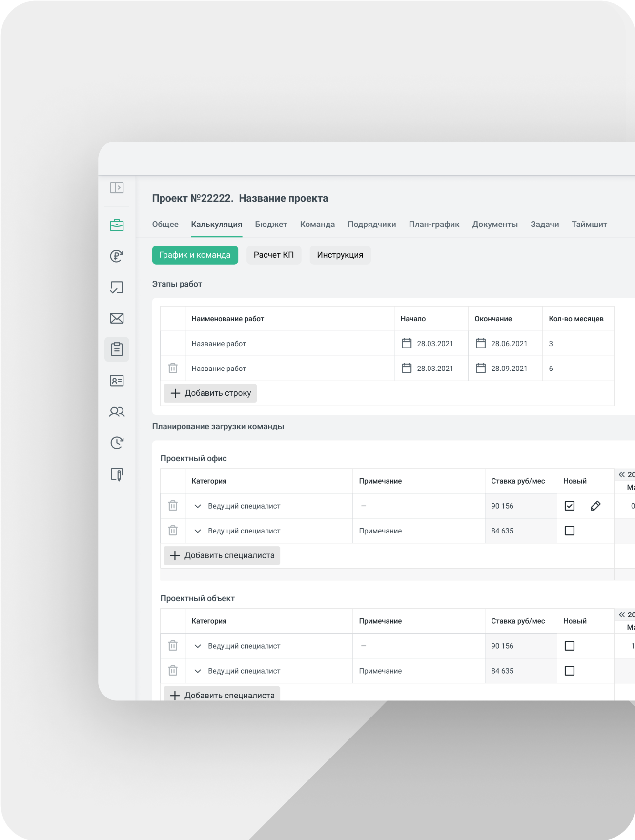635x840 pixels.
Task: Expand first Ведущий специалист in Проектный объект
Action: [x=198, y=646]
